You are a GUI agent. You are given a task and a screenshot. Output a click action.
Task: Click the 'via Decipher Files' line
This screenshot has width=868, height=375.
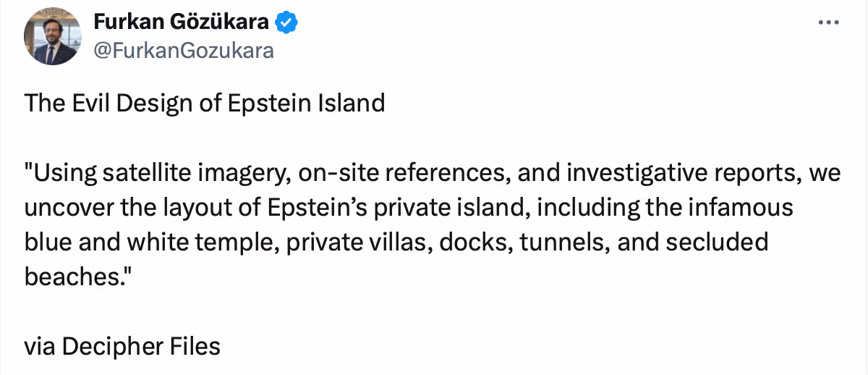click(122, 346)
